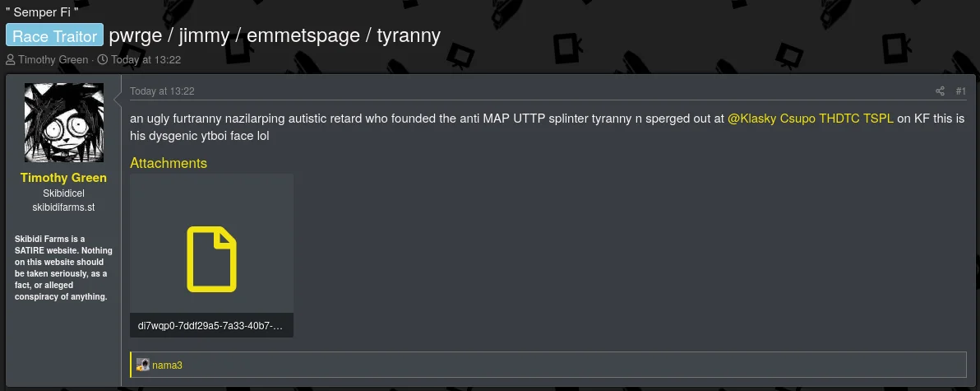
Task: Click the blue thread prefix label
Action: click(x=55, y=35)
